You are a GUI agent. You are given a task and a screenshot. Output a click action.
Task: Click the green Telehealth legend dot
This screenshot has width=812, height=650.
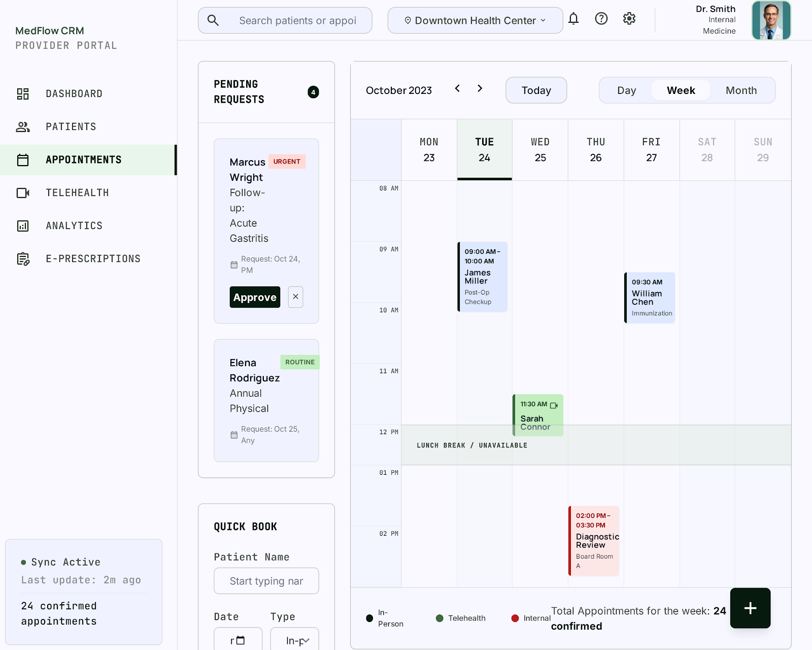point(439,619)
